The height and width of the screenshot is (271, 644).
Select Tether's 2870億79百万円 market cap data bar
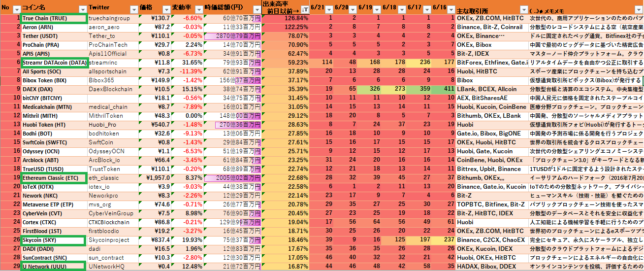232,36
